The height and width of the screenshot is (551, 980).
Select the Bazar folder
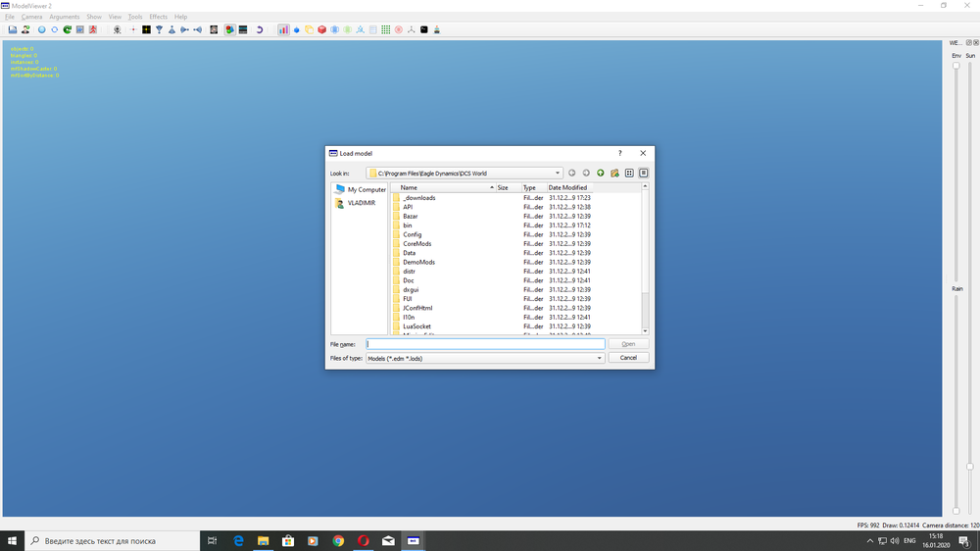(x=410, y=217)
